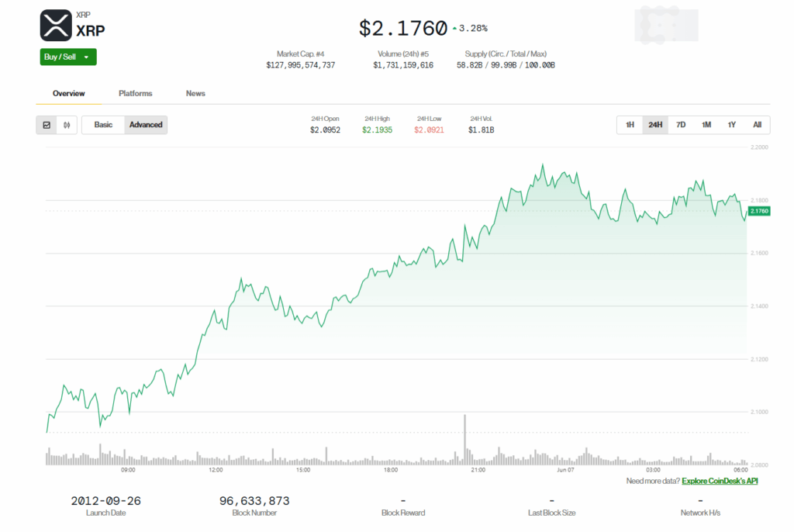Set chart range to 24H
Image resolution: width=794 pixels, height=532 pixels.
coord(655,125)
